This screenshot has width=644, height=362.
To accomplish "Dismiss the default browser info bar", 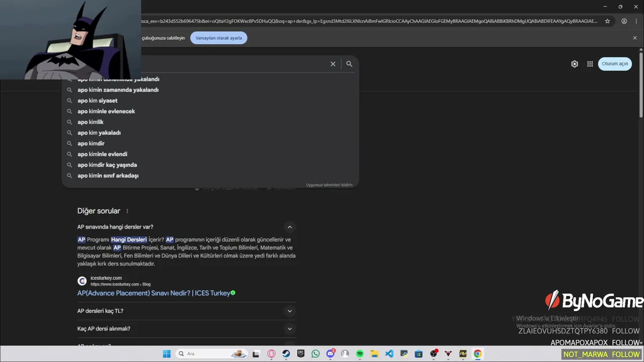I will [635, 38].
